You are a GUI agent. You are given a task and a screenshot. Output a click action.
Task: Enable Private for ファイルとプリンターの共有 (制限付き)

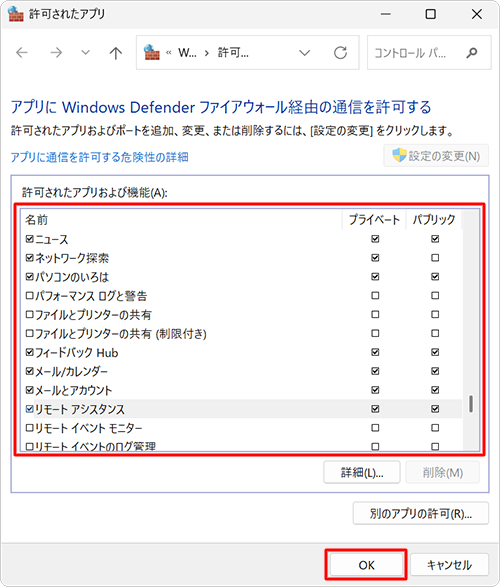[375, 333]
